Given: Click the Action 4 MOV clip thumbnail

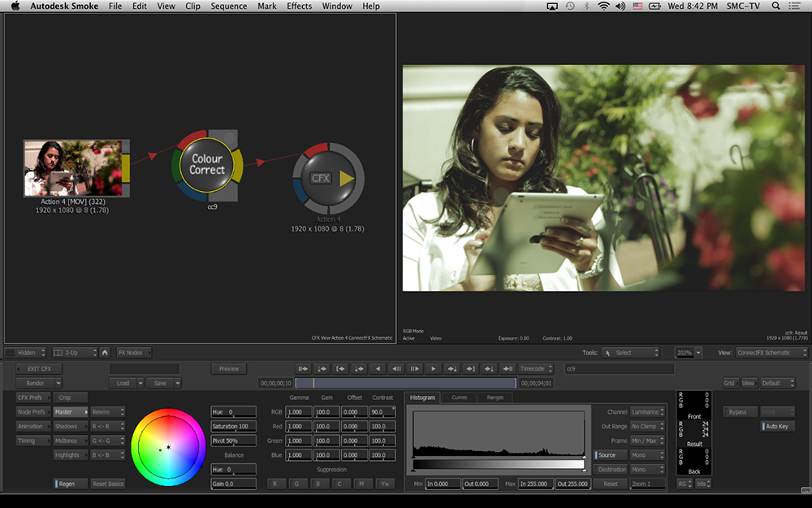Looking at the screenshot, I should [x=72, y=167].
